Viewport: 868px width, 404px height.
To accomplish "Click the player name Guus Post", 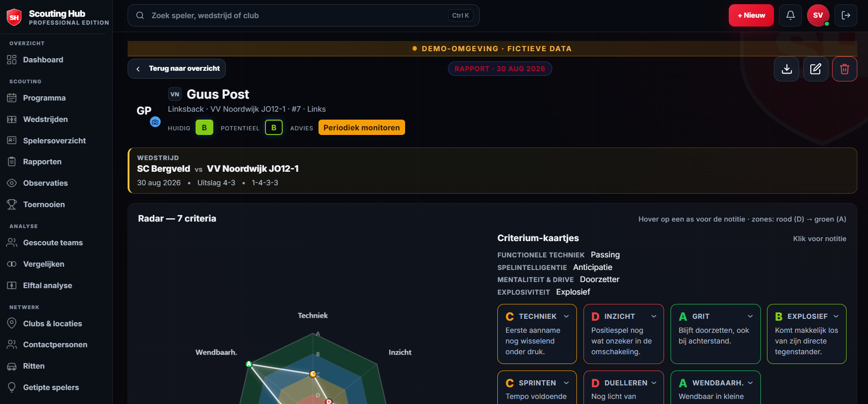I will (x=218, y=94).
